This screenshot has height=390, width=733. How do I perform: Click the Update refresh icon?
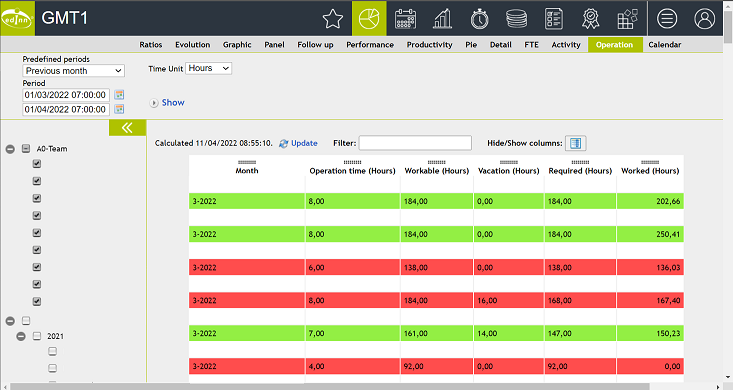(x=283, y=144)
